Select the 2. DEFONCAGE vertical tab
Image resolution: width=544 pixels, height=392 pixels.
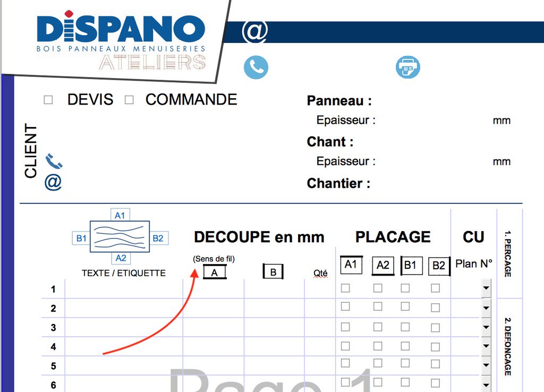coord(507,346)
